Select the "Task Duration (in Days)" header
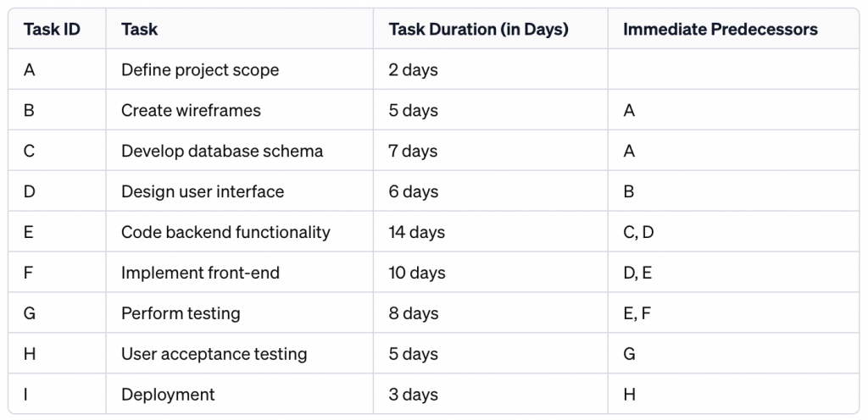The height and width of the screenshot is (420, 868). tap(478, 30)
